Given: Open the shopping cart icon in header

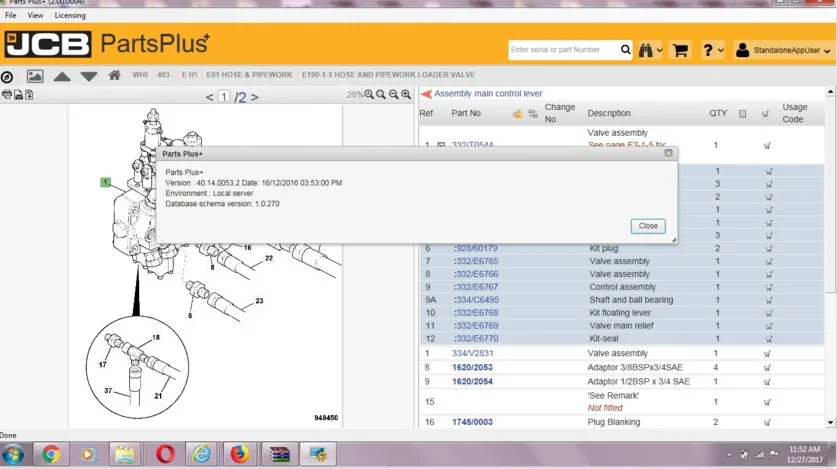Looking at the screenshot, I should pyautogui.click(x=680, y=50).
